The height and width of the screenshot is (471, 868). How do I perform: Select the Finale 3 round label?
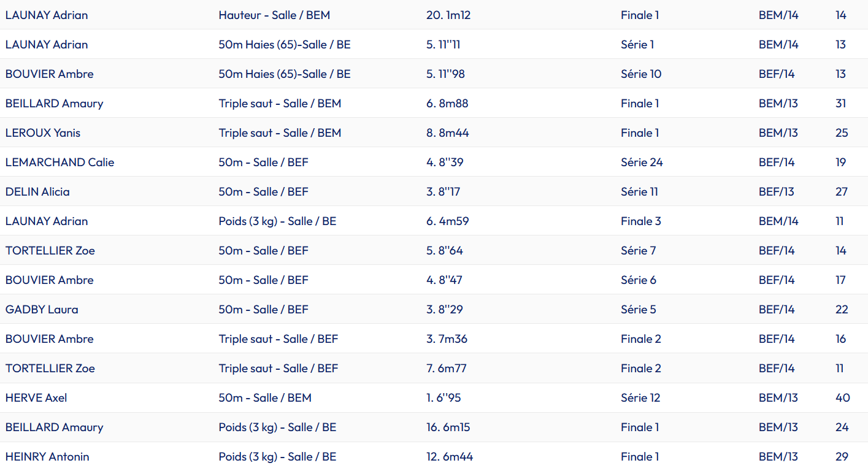(x=640, y=221)
